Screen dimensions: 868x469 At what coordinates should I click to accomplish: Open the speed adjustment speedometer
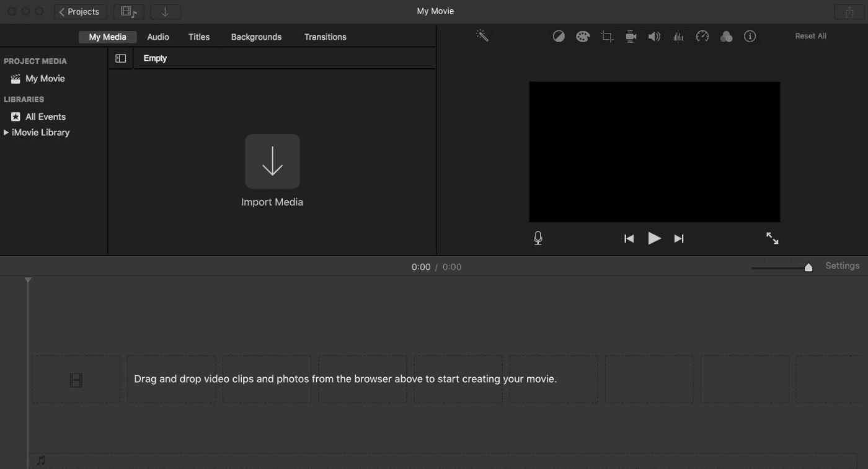click(702, 37)
